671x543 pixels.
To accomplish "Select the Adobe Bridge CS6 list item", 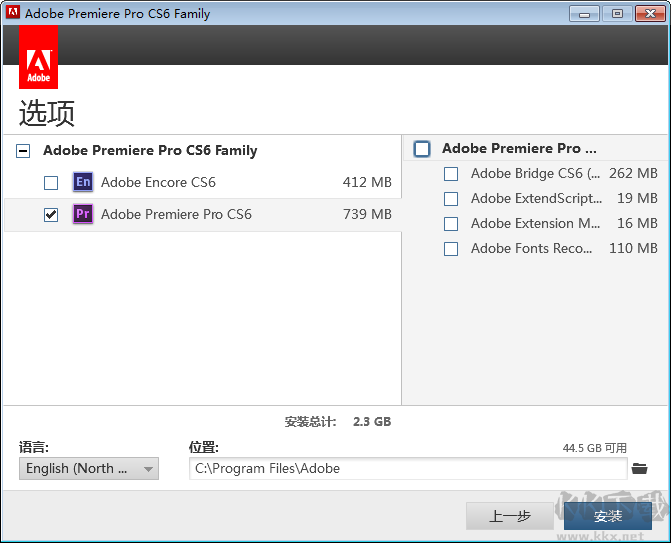I will click(535, 174).
